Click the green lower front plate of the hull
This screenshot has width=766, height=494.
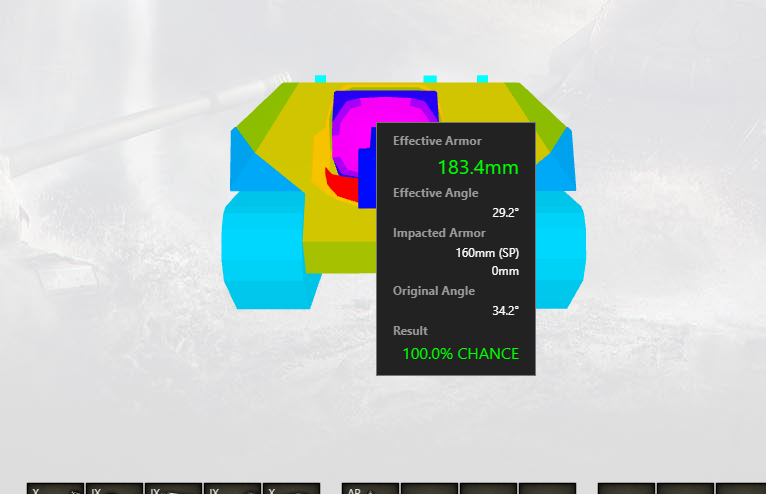tap(339, 257)
